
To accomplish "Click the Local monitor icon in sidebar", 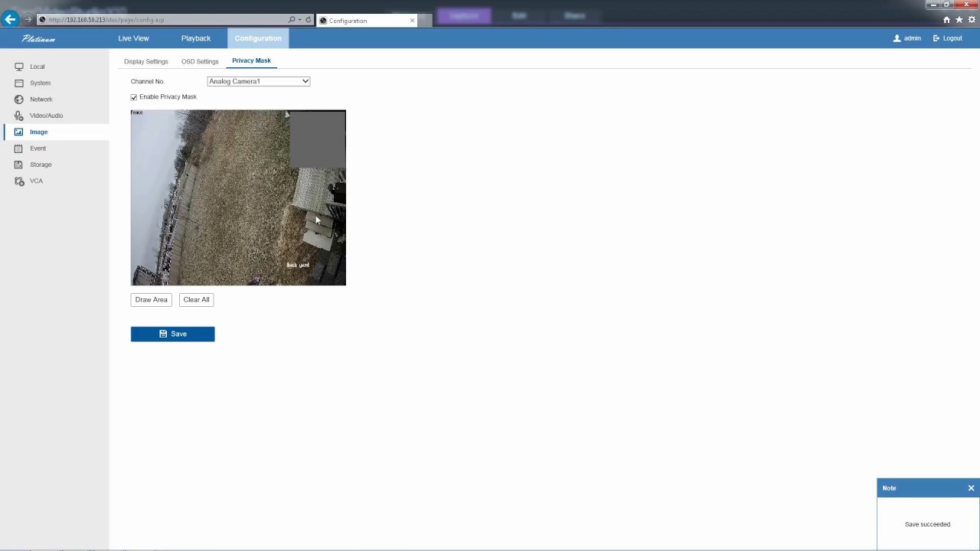I will [x=19, y=67].
